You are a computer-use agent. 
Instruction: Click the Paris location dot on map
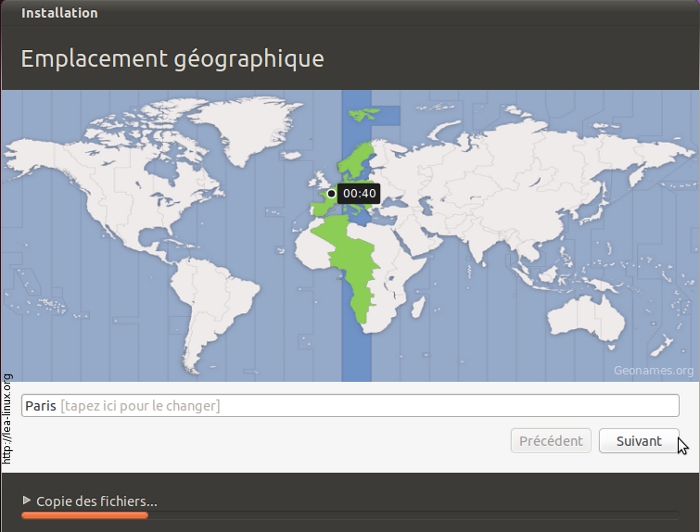pyautogui.click(x=331, y=193)
